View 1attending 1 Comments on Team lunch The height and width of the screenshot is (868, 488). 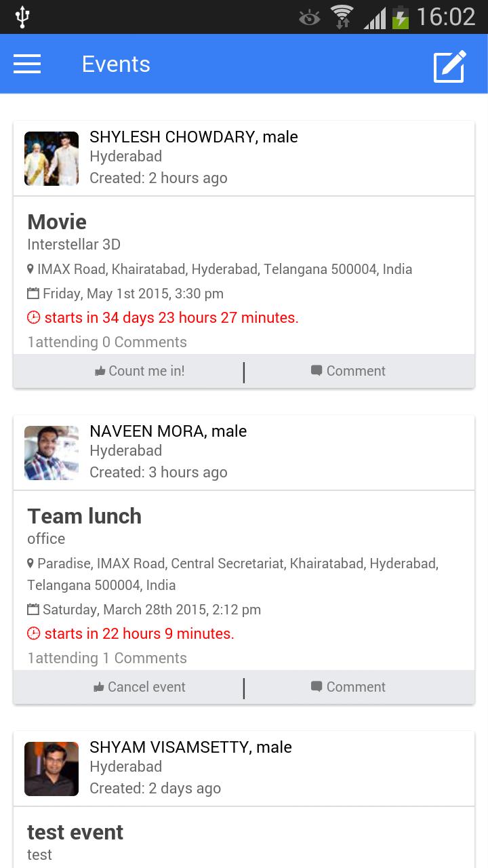(x=107, y=658)
